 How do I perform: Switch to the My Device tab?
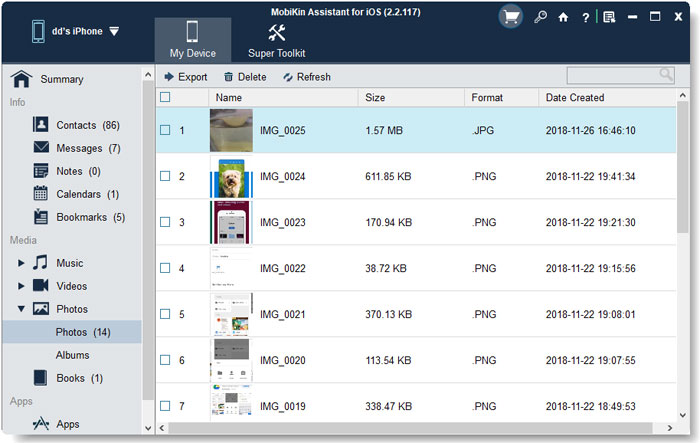(193, 40)
